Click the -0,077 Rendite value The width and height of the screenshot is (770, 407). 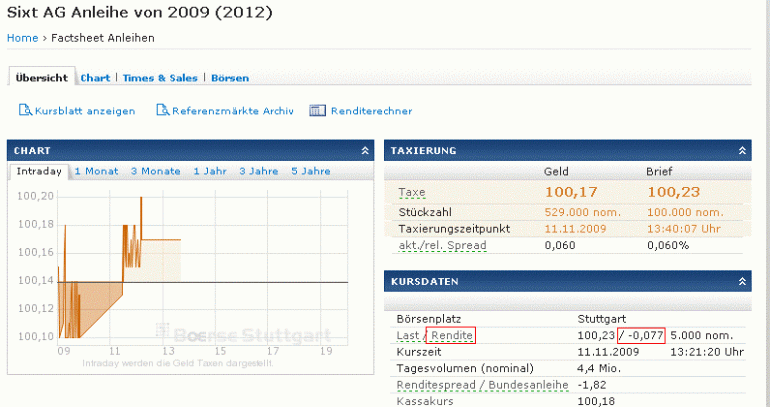(646, 336)
